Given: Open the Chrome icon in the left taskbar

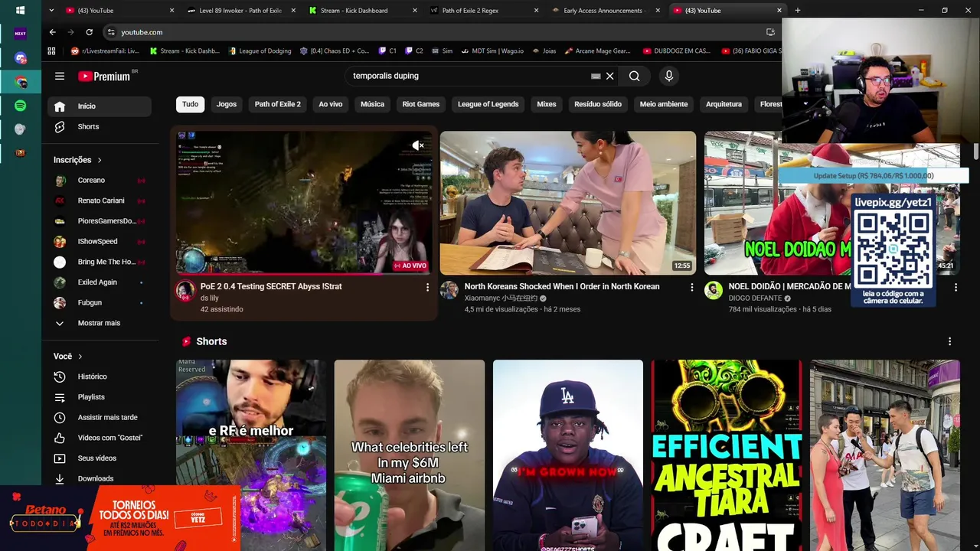Looking at the screenshot, I should (21, 82).
